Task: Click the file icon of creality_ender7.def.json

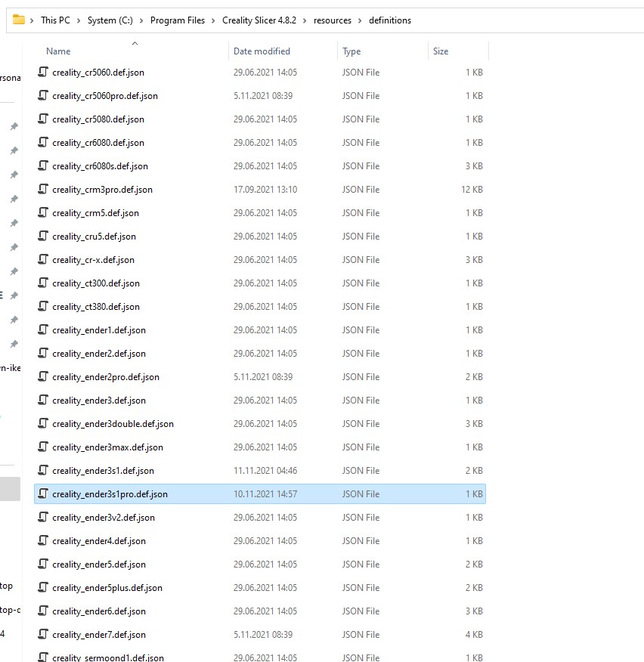Action: (x=43, y=634)
